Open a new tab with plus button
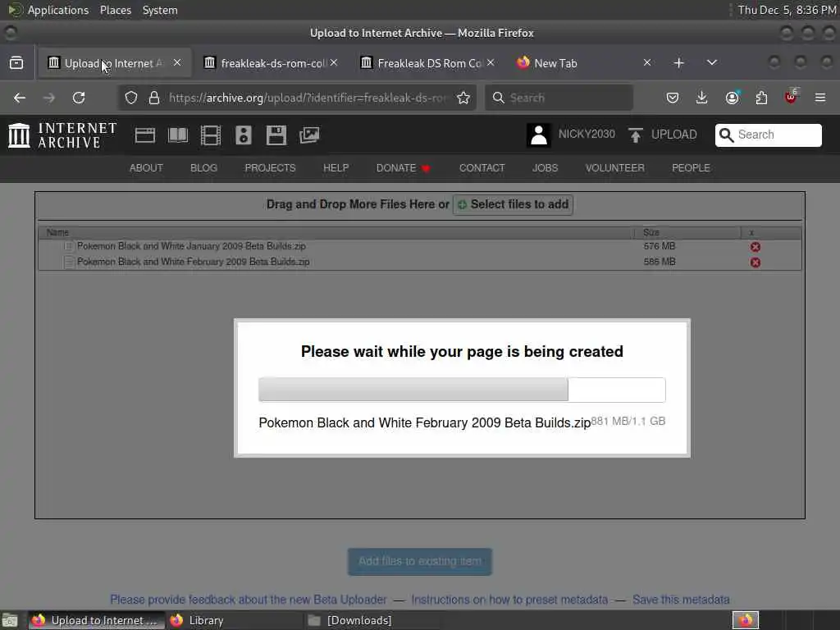Screen dimensions: 840x630 click(678, 63)
